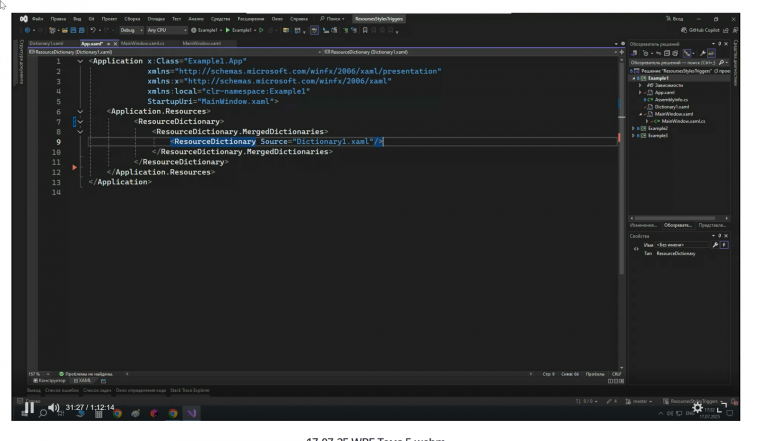
Task: Click StartupUri attribute on line 5
Action: 170,101
